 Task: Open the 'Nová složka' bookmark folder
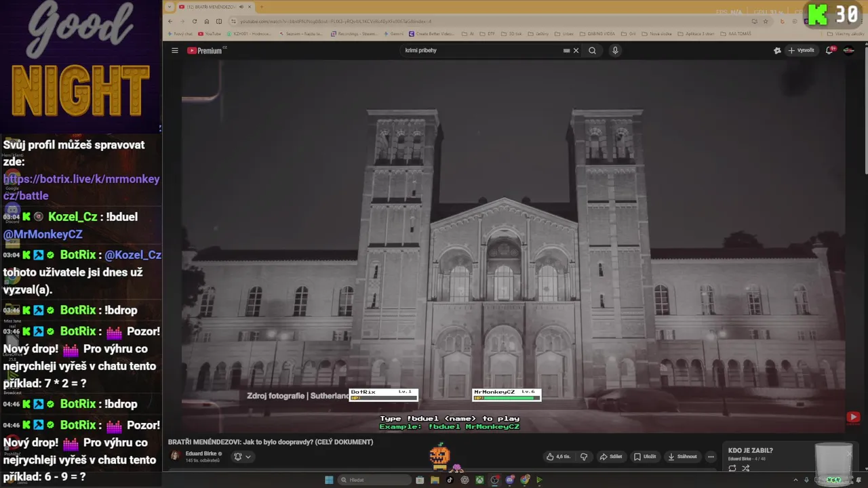pos(657,34)
